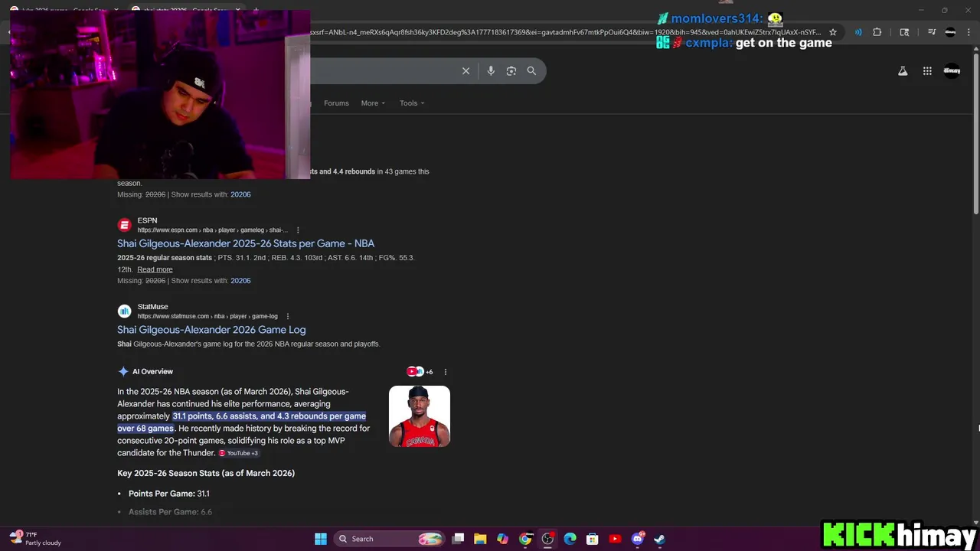The height and width of the screenshot is (551, 980).
Task: Click the StatMuse URL breadcrumb text
Action: [207, 316]
